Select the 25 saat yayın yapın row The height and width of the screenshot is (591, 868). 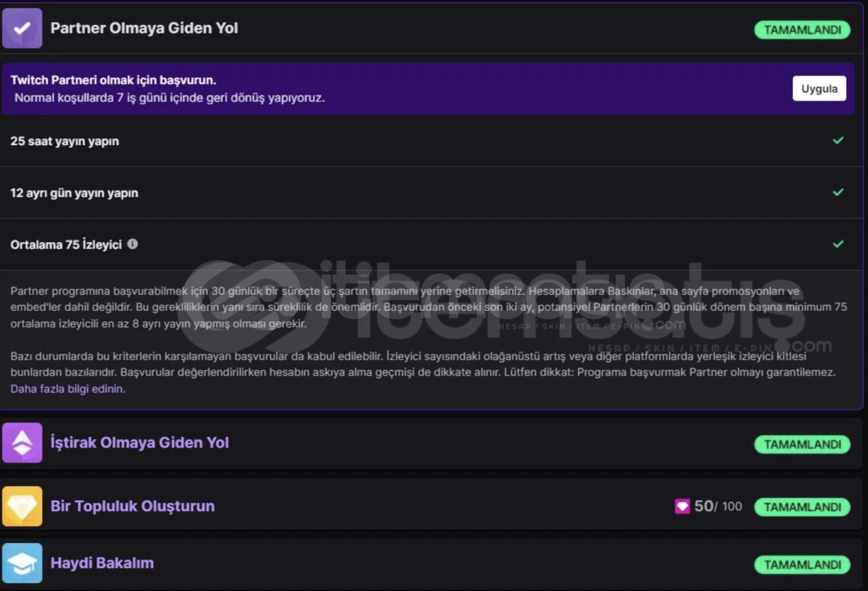click(432, 141)
